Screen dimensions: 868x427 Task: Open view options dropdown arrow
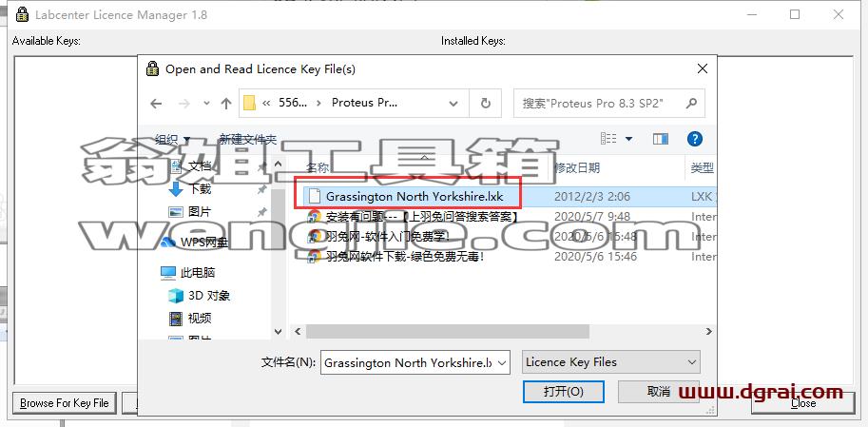click(628, 139)
